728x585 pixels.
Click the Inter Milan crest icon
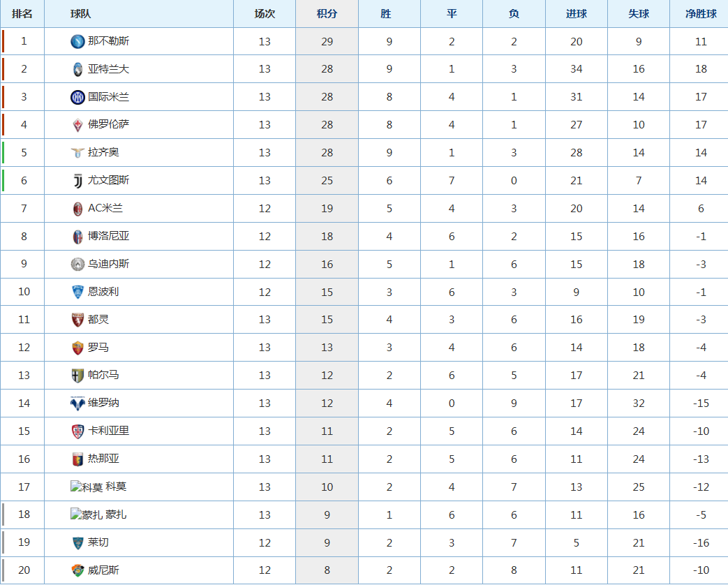(x=77, y=97)
